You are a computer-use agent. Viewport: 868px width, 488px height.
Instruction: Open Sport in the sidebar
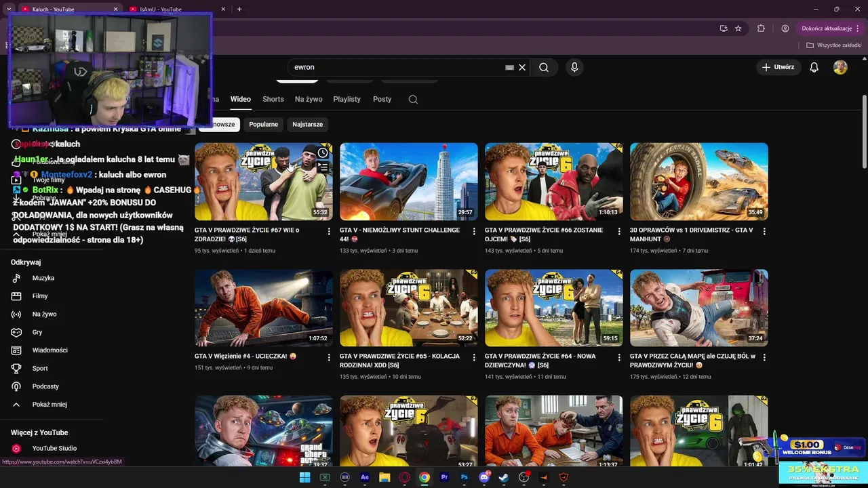click(40, 369)
